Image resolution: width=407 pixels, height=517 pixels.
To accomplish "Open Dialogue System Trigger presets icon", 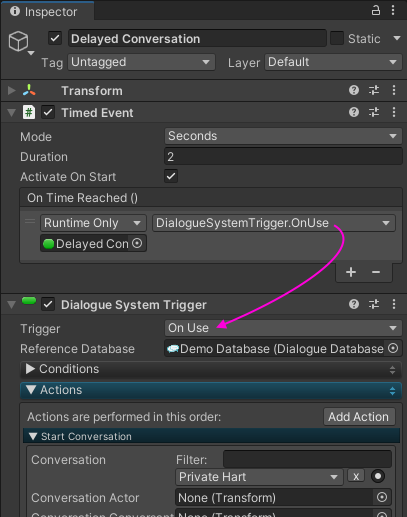I will pyautogui.click(x=374, y=304).
